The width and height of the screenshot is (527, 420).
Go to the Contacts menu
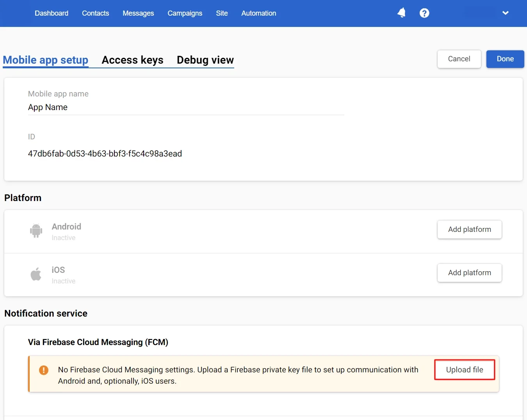(95, 13)
